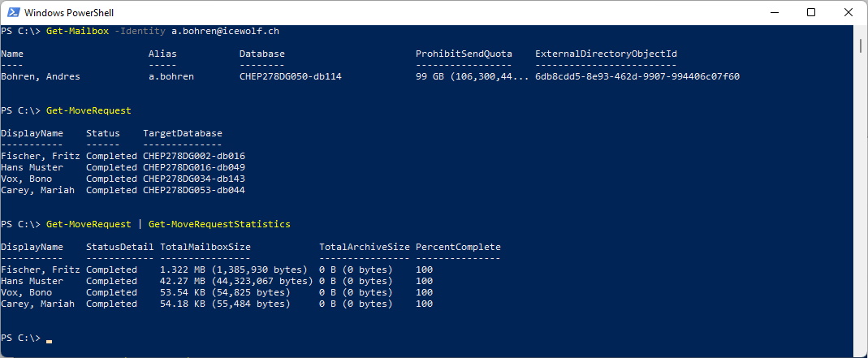Screen dimensions: 868x358
Task: Close the Windows PowerShell window
Action: point(848,12)
